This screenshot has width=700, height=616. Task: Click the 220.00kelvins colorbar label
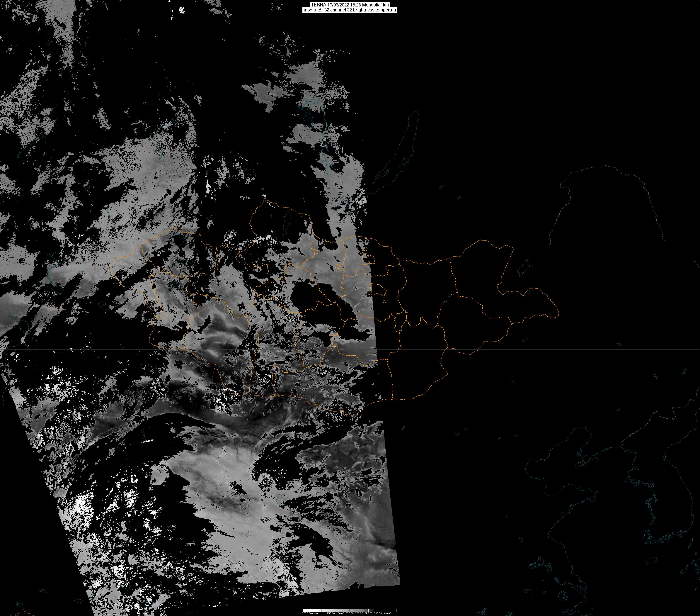pyautogui.click(x=310, y=613)
